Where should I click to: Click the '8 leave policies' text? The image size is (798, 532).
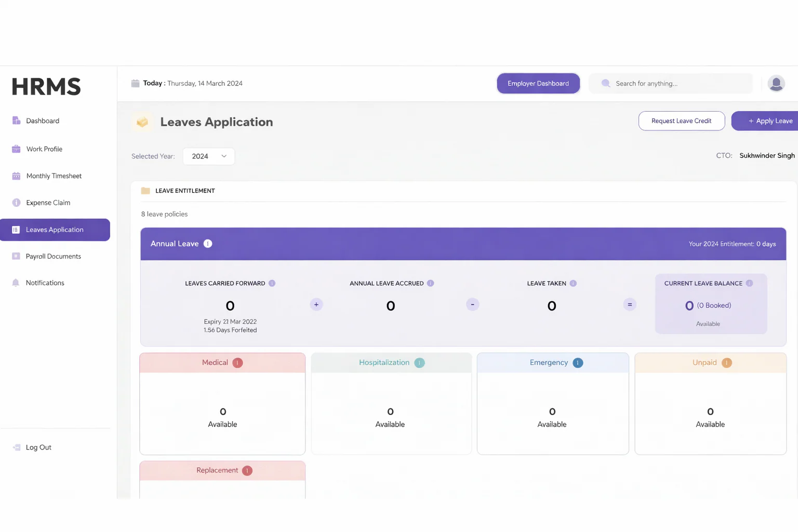point(164,214)
